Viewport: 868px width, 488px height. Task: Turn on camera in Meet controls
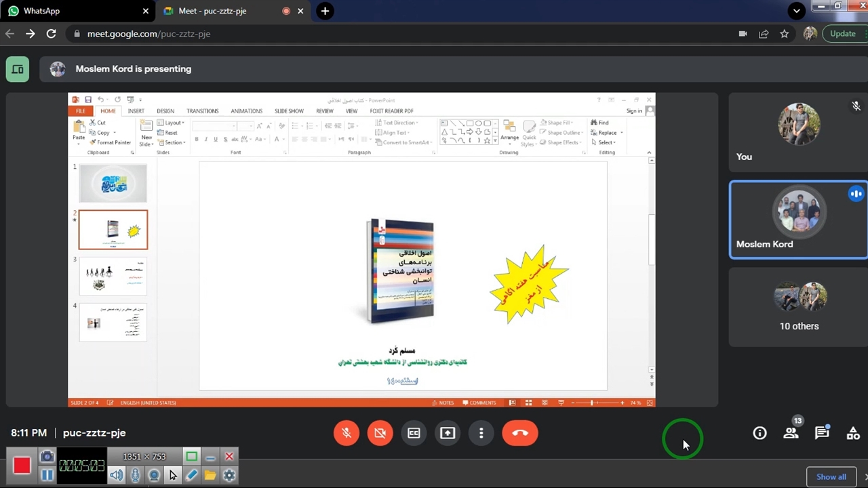[380, 433]
